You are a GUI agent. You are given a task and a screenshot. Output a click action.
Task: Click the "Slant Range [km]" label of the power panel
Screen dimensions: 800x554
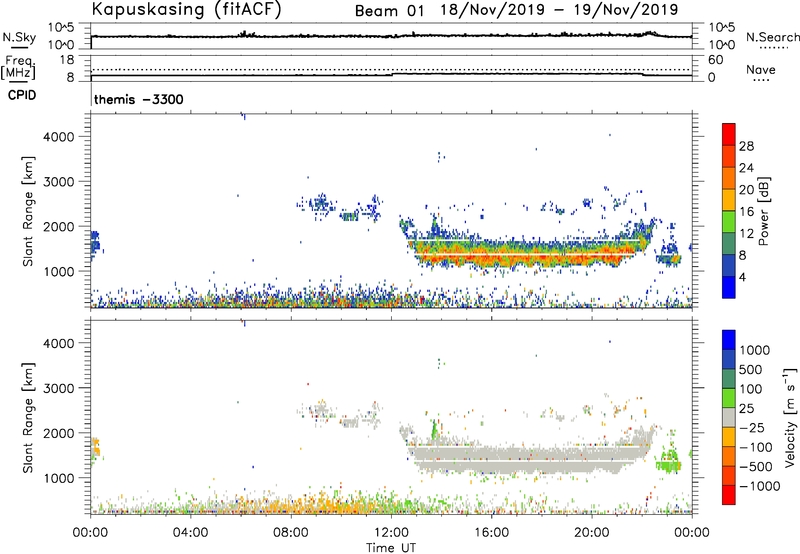pyautogui.click(x=28, y=211)
